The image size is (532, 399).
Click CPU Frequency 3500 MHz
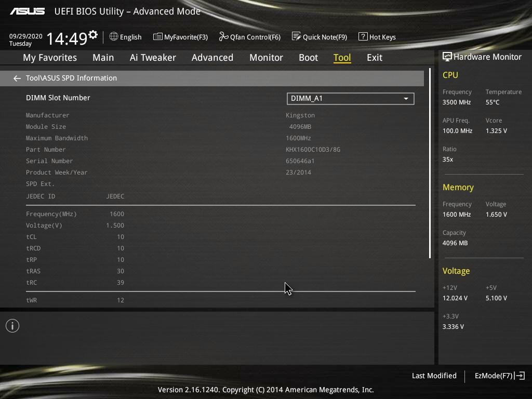click(457, 102)
